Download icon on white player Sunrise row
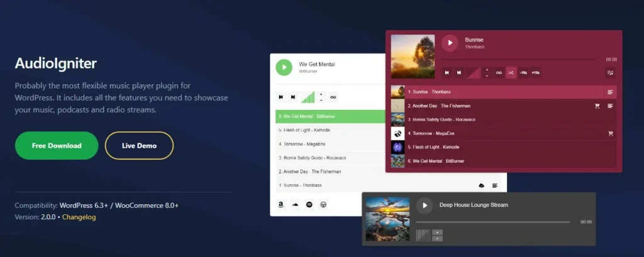 coord(481,185)
